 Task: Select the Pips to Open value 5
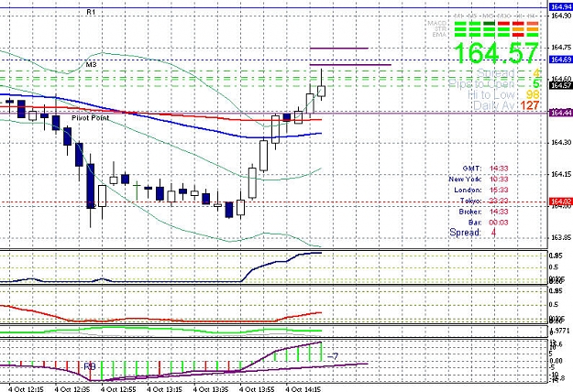point(535,84)
